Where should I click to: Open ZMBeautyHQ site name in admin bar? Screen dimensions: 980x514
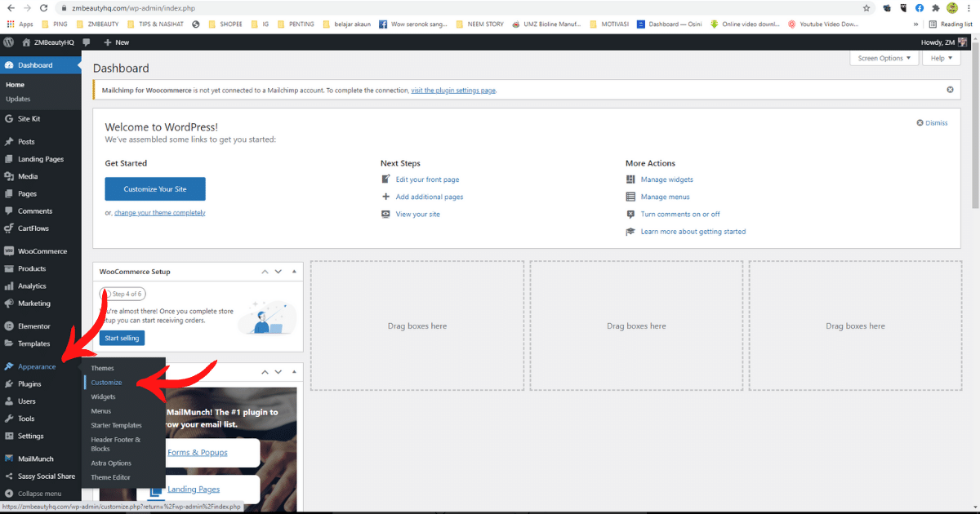pyautogui.click(x=48, y=42)
